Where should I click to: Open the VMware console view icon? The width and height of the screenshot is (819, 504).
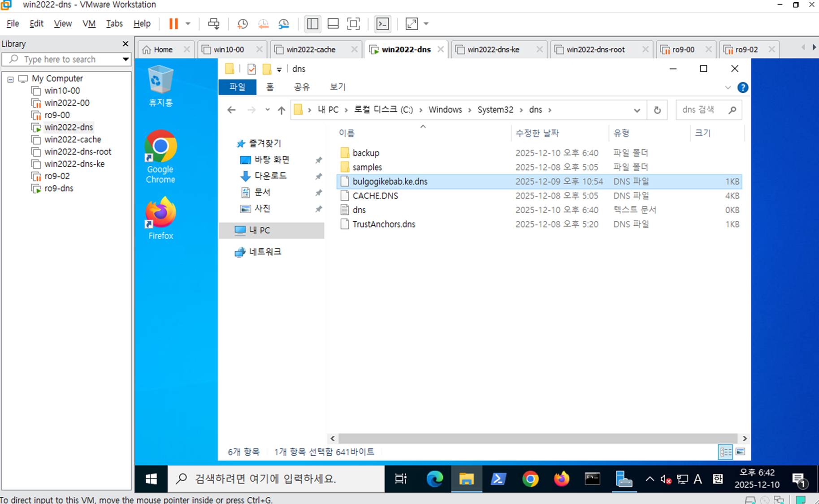click(382, 24)
